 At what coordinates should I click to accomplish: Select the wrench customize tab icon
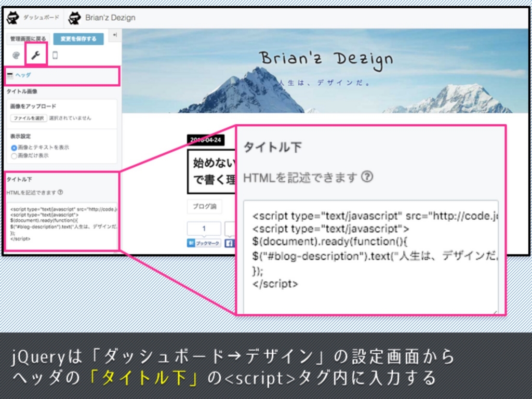click(x=36, y=55)
